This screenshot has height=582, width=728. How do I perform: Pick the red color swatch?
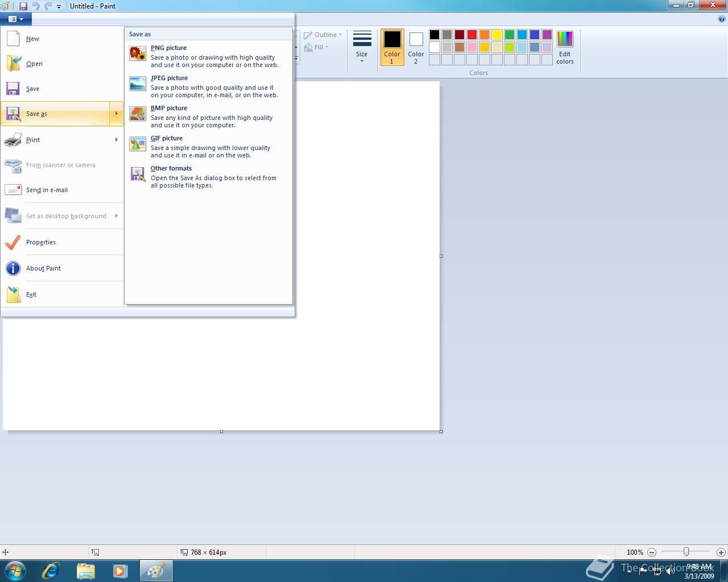[x=472, y=35]
